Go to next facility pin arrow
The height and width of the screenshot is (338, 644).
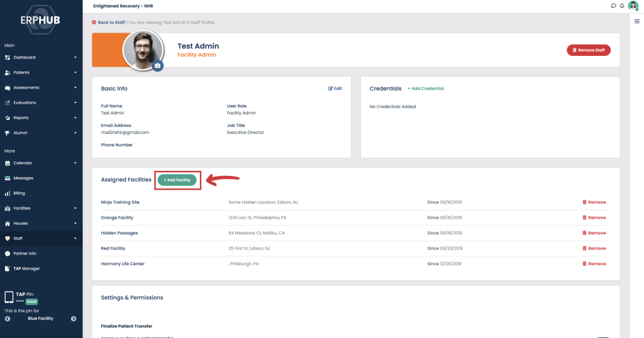coord(74,319)
